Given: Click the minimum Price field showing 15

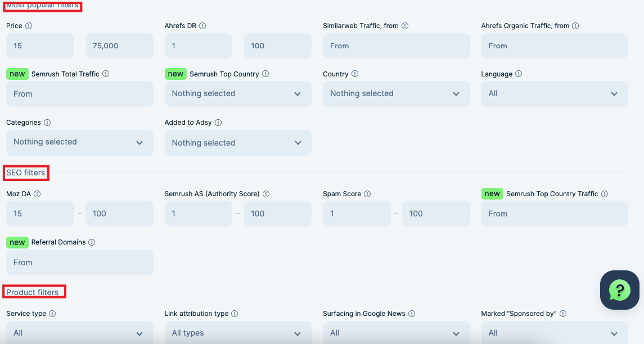Looking at the screenshot, I should [x=40, y=46].
